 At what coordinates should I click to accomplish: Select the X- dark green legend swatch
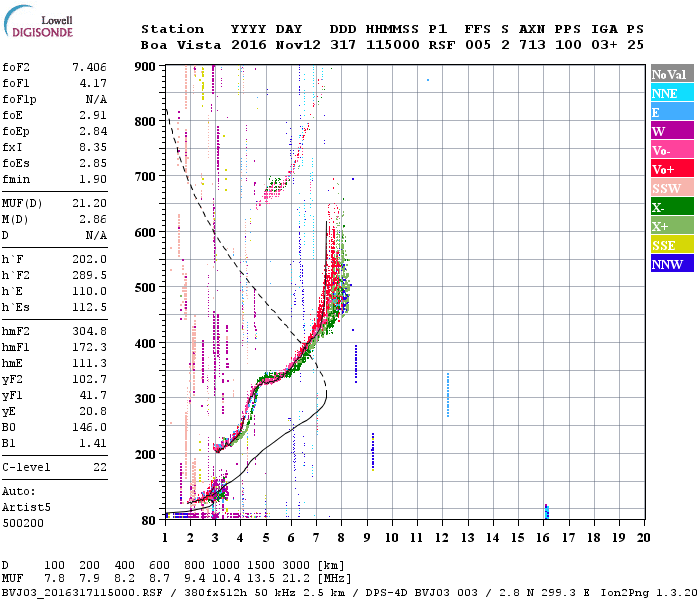click(x=672, y=207)
